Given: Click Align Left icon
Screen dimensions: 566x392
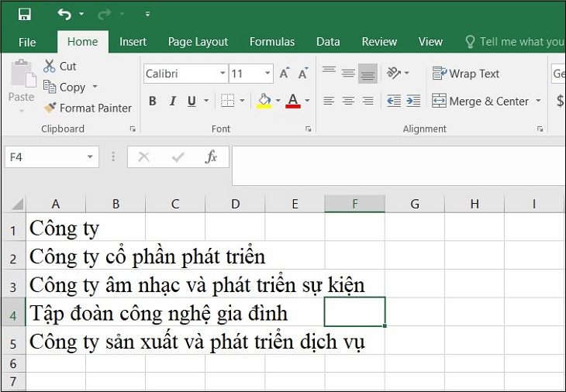Looking at the screenshot, I should 329,101.
